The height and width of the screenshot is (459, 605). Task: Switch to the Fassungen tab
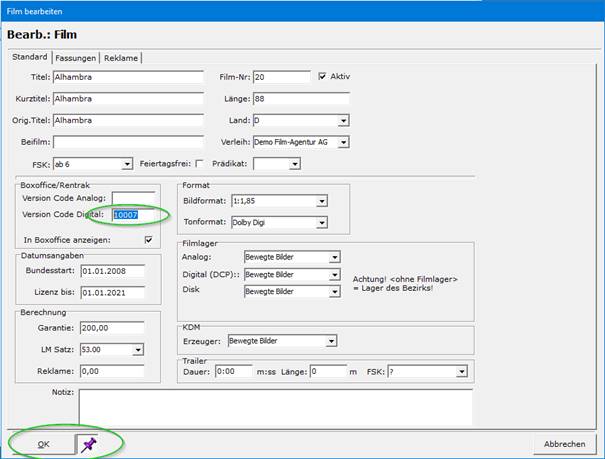[x=76, y=57]
